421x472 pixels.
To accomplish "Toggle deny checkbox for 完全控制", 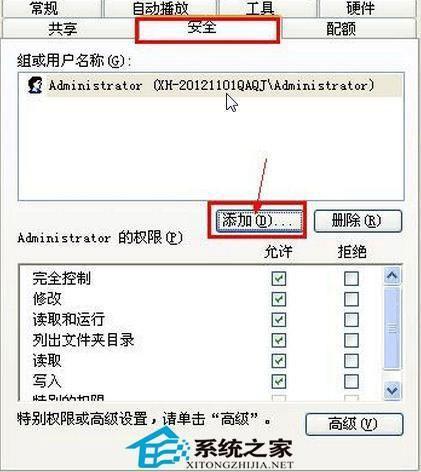I will pyautogui.click(x=351, y=278).
